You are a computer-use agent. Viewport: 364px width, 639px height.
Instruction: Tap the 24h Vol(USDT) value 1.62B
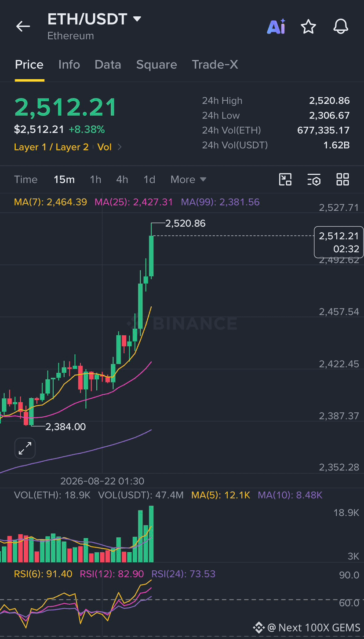pos(337,145)
